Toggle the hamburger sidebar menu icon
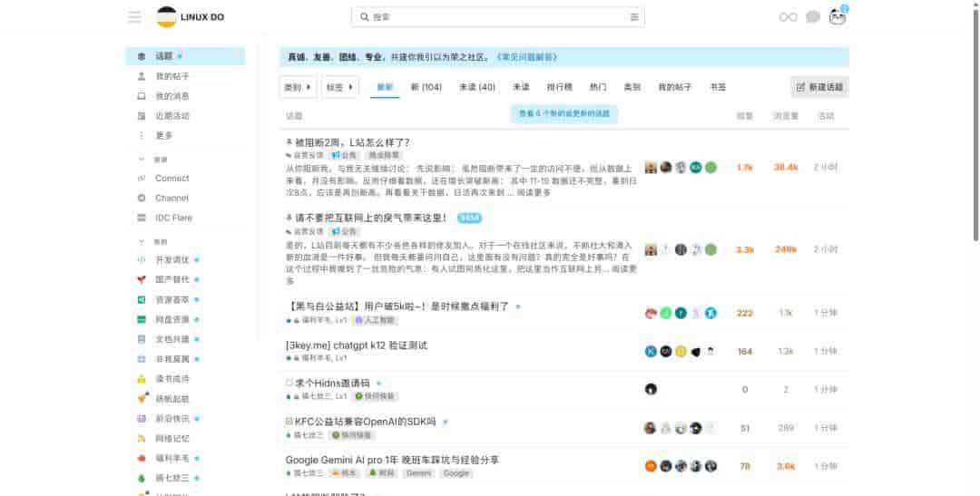The image size is (980, 496). coord(134,17)
